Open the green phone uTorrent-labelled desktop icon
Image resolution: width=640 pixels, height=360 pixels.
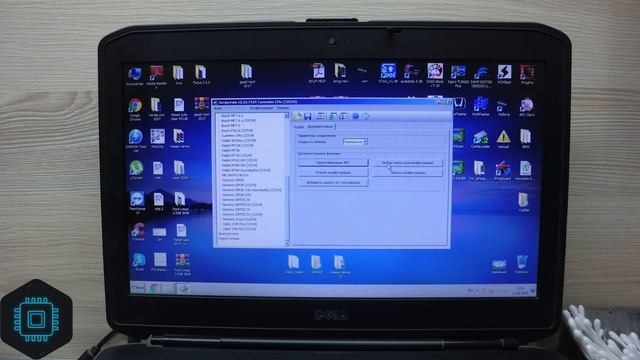[x=136, y=170]
